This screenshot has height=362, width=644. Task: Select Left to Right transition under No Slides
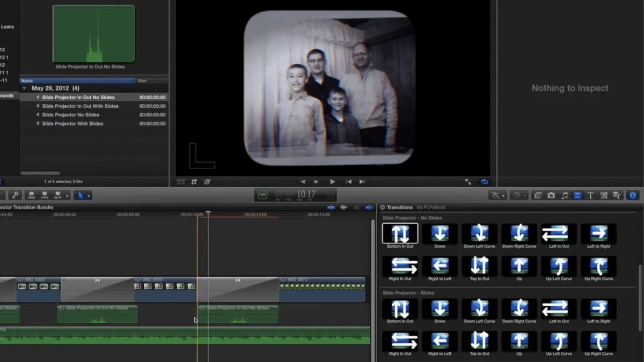[x=598, y=234]
